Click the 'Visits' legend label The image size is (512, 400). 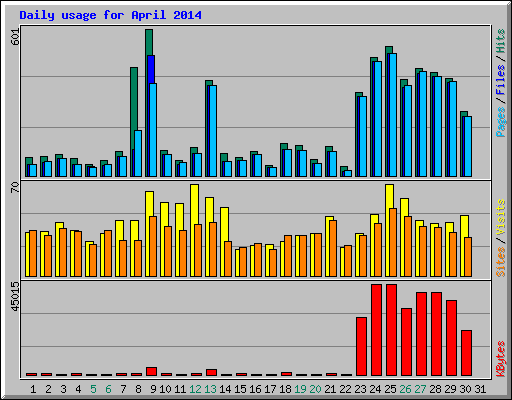(x=501, y=217)
